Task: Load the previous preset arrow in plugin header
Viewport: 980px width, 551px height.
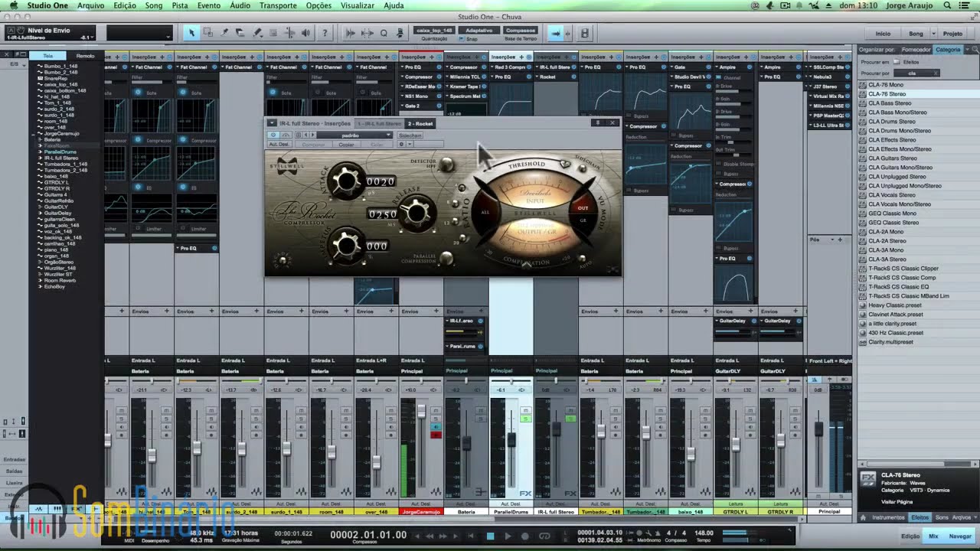Action: pos(305,135)
